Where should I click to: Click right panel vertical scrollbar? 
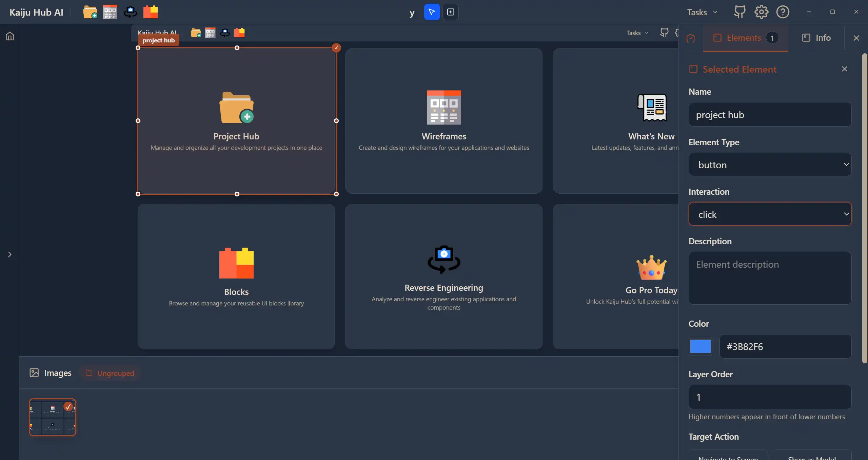pyautogui.click(x=865, y=208)
